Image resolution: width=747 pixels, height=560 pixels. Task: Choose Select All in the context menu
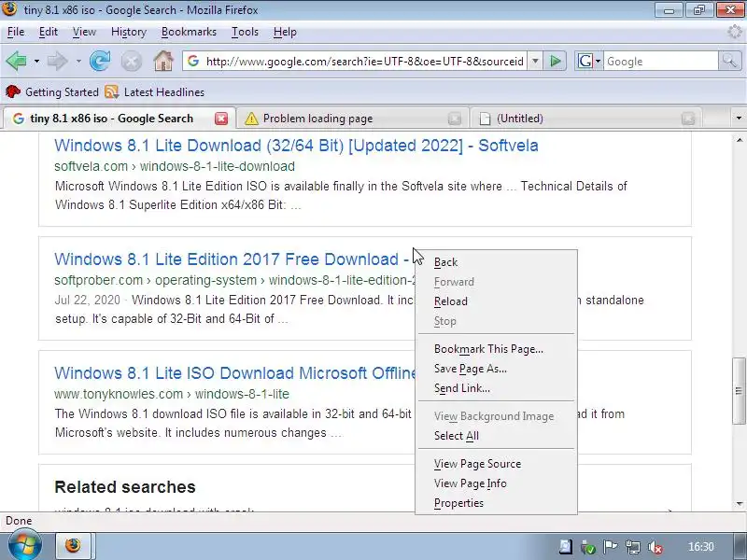tap(496, 436)
